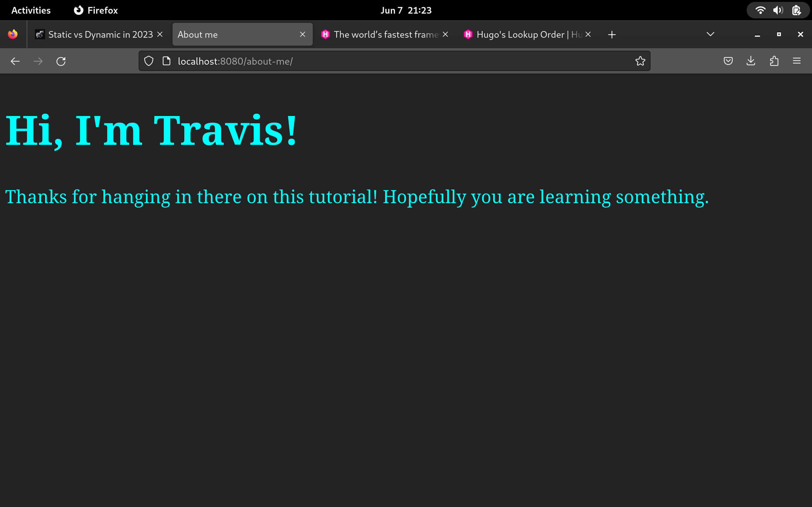
Task: Open the Save to Pocket icon
Action: 728,61
